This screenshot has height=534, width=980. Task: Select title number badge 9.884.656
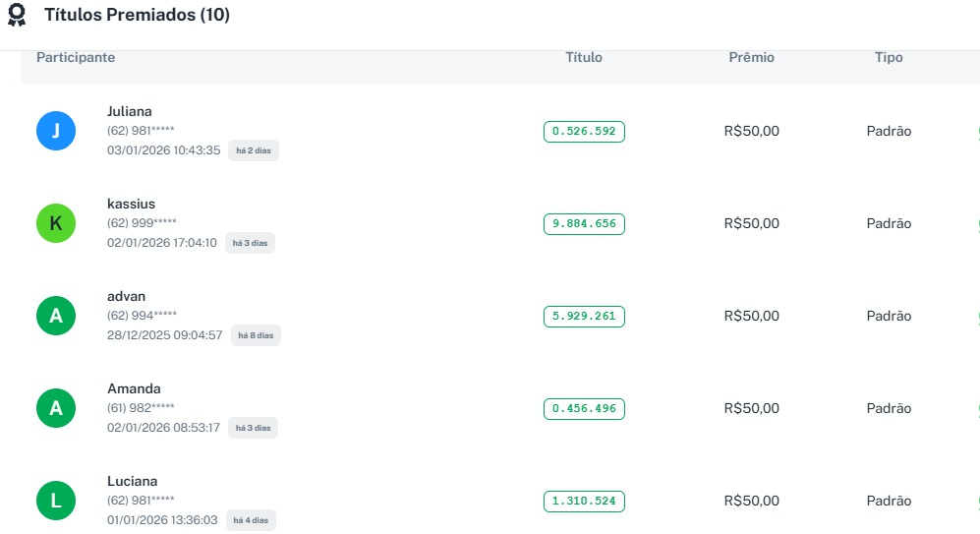pos(584,223)
